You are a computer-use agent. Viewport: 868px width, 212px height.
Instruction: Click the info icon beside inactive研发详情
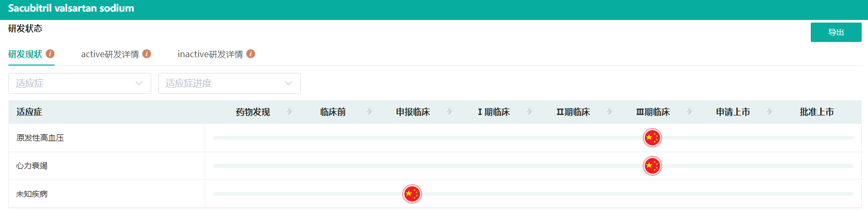click(x=251, y=54)
